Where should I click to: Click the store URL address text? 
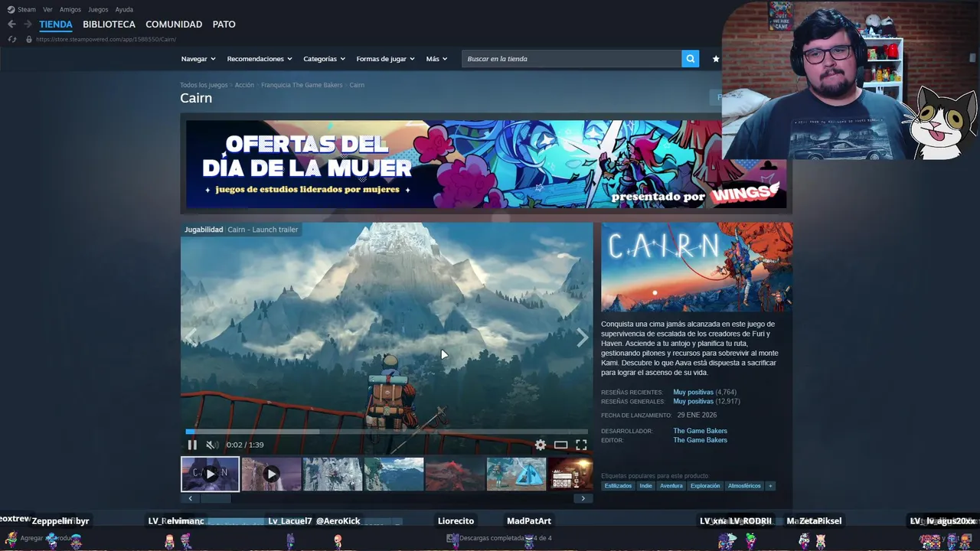(106, 39)
